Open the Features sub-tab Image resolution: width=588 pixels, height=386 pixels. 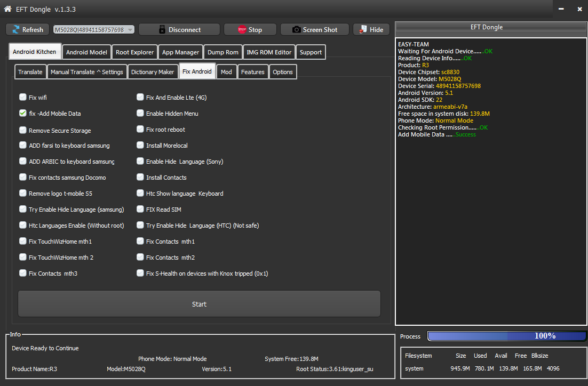click(253, 72)
